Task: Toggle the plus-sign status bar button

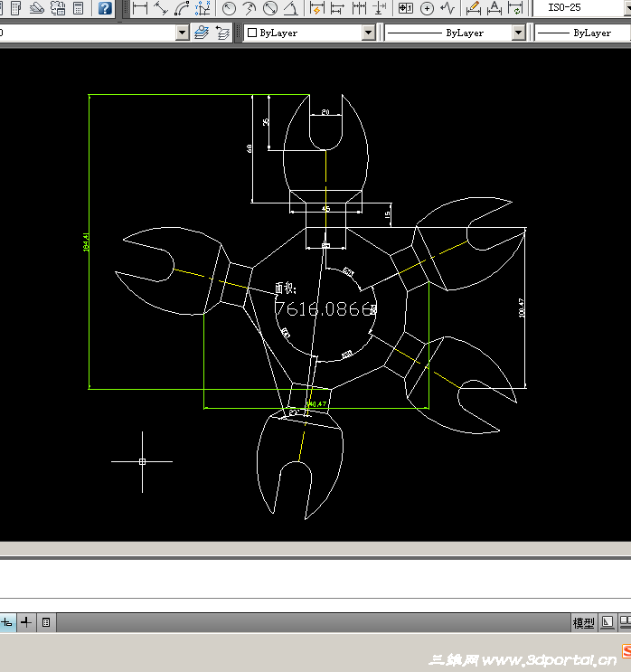Action: (26, 622)
